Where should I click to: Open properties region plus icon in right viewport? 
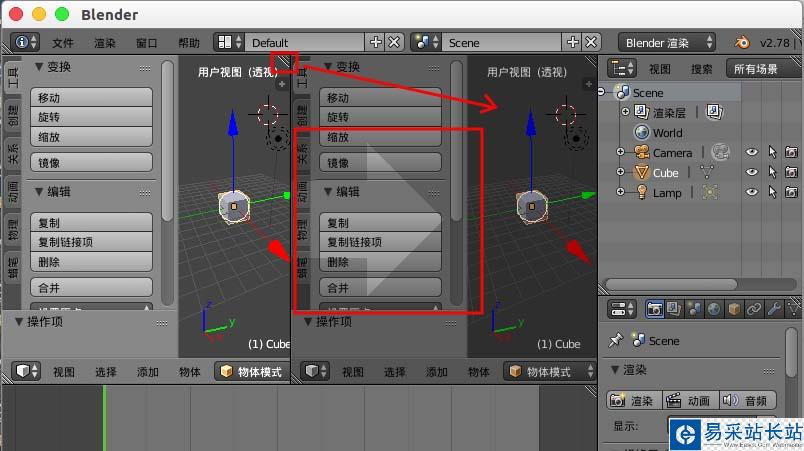pos(589,84)
